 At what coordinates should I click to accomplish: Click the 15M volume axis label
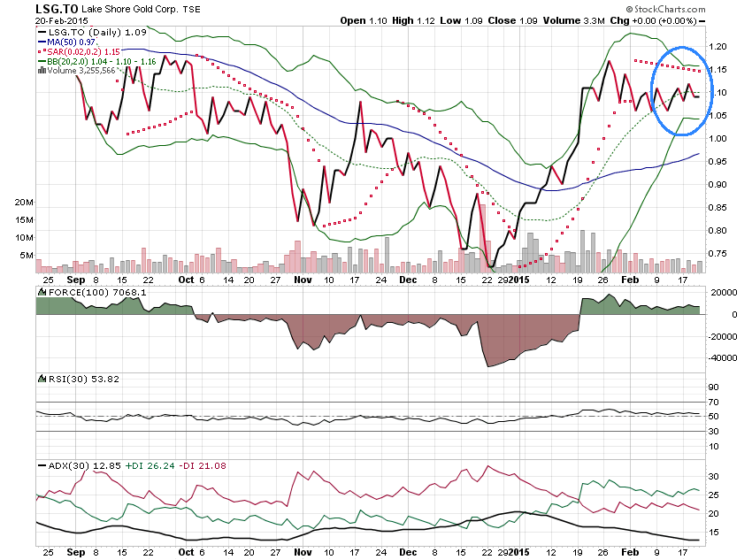click(24, 220)
